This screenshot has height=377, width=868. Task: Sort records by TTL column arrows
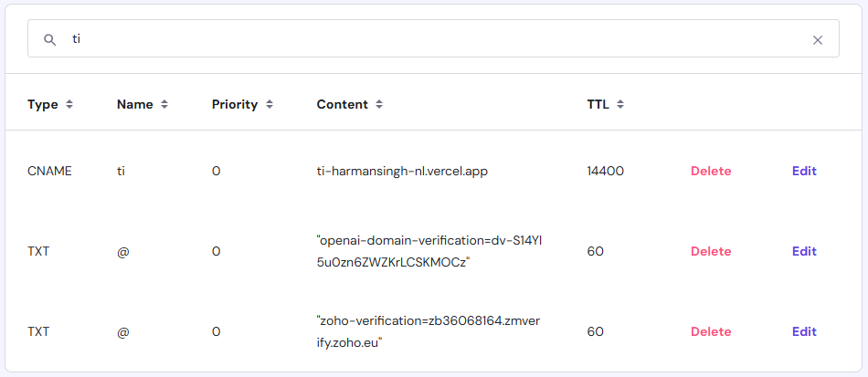coord(620,104)
